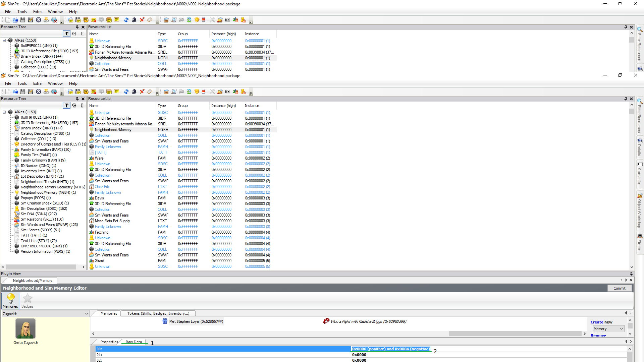Toggle I instance mode in lower Resource Tree
This screenshot has width=644, height=362.
[82, 105]
